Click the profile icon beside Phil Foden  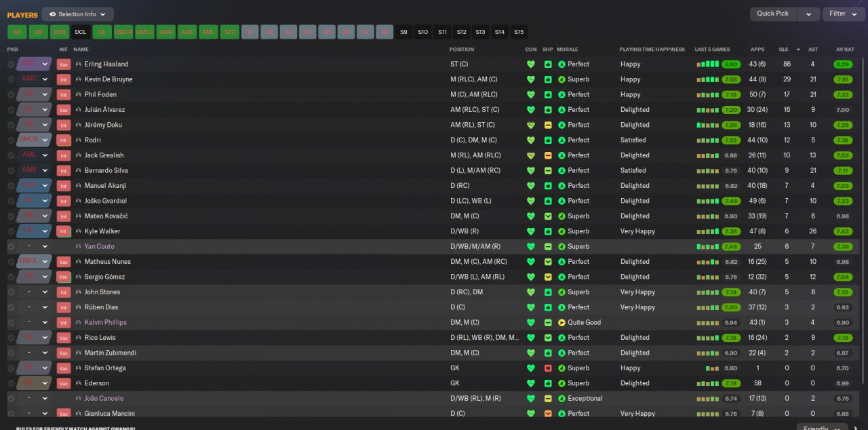[79, 95]
